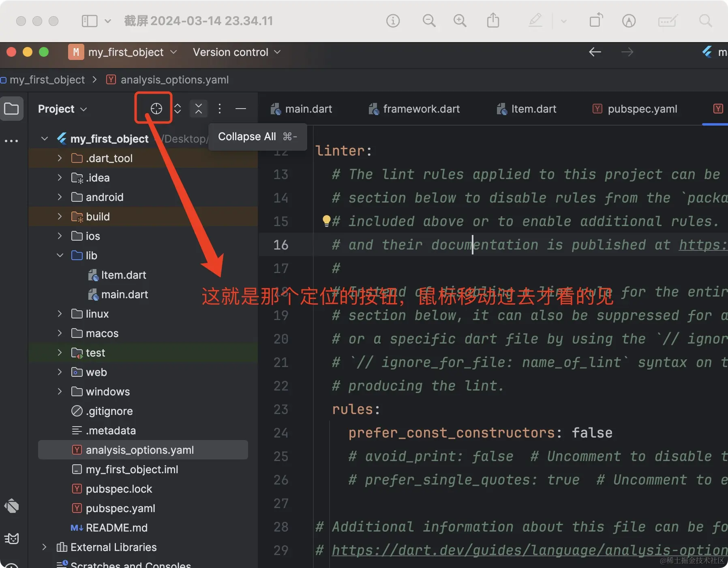This screenshot has width=728, height=568.
Task: Click the Collapse All icon
Action: [x=199, y=109]
